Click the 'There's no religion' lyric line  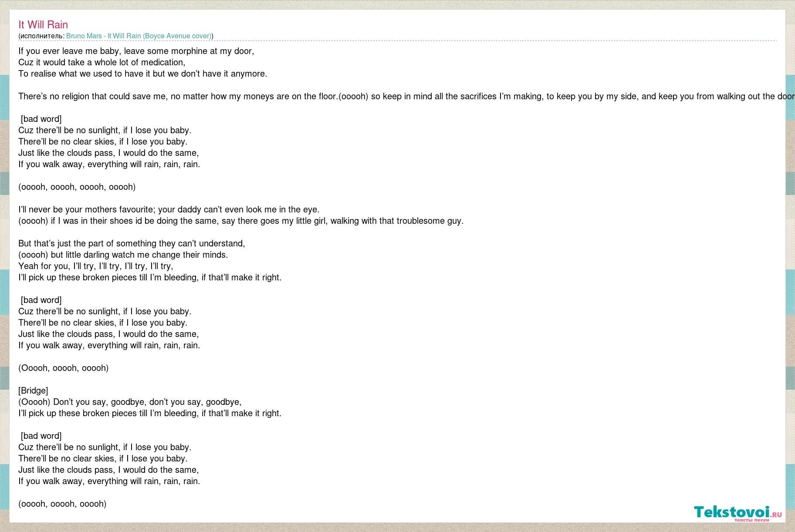406,96
